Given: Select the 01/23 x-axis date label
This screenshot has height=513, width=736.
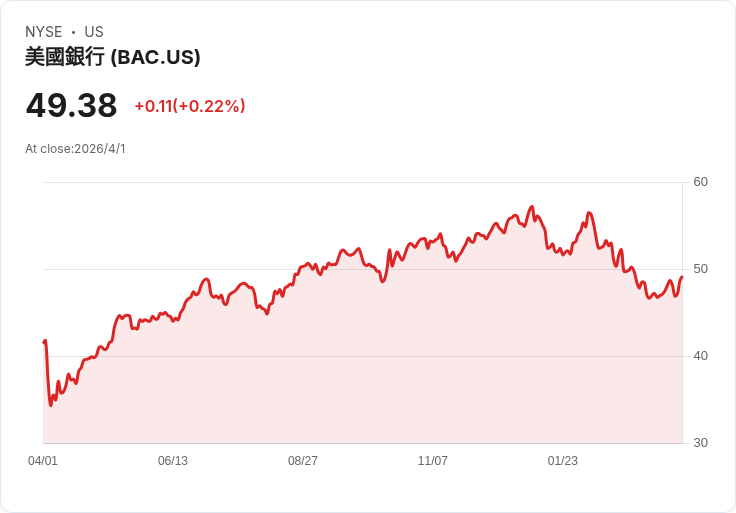Looking at the screenshot, I should (563, 460).
